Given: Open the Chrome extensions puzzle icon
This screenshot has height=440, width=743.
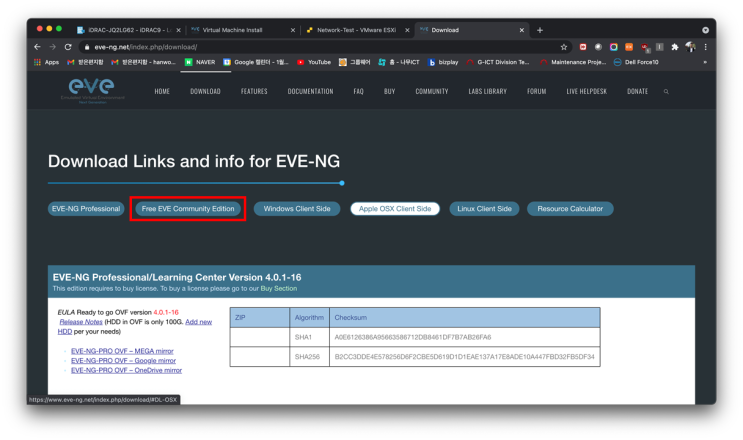Looking at the screenshot, I should [x=675, y=47].
